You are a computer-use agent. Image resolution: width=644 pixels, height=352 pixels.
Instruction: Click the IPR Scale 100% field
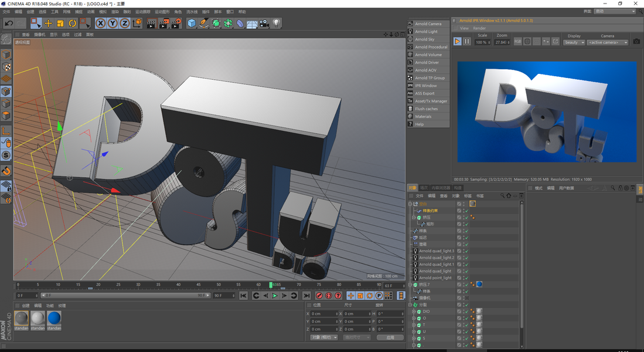point(482,42)
